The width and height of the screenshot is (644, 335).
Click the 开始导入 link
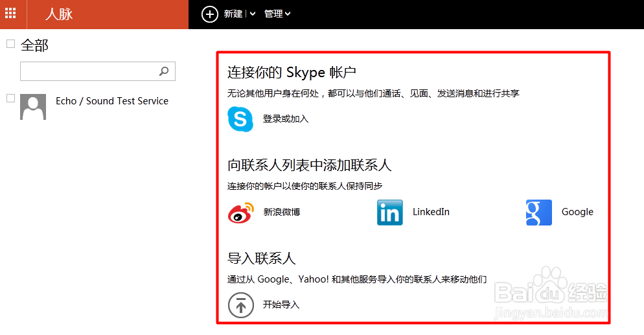pos(281,305)
